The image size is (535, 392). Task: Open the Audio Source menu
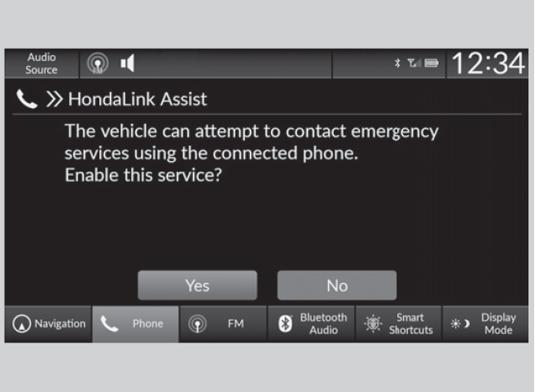point(42,63)
